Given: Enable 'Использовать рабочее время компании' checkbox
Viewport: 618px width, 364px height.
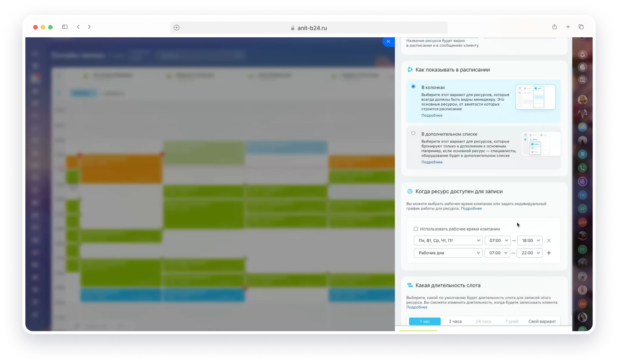Looking at the screenshot, I should (x=416, y=229).
